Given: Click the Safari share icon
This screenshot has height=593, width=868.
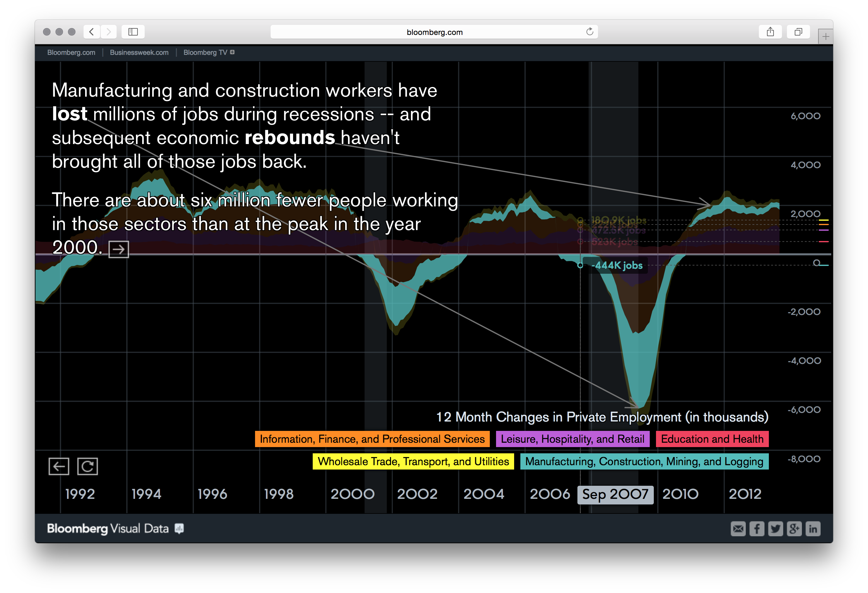Looking at the screenshot, I should pos(770,32).
